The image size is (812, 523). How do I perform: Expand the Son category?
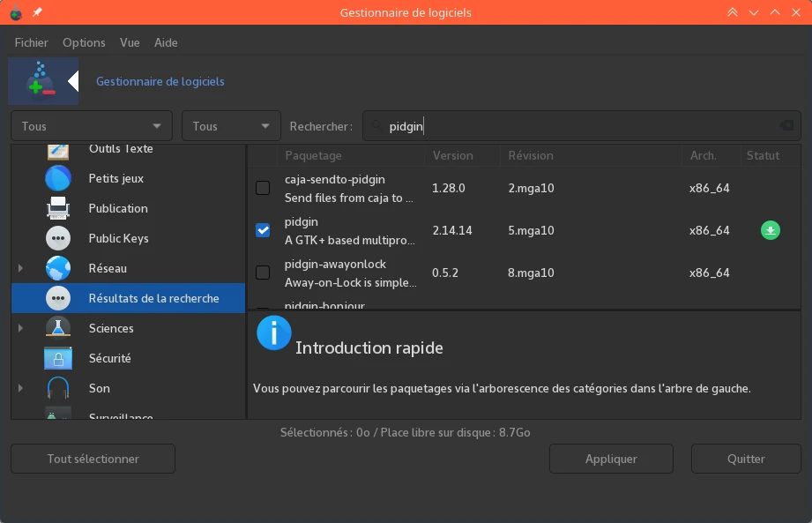coord(20,388)
